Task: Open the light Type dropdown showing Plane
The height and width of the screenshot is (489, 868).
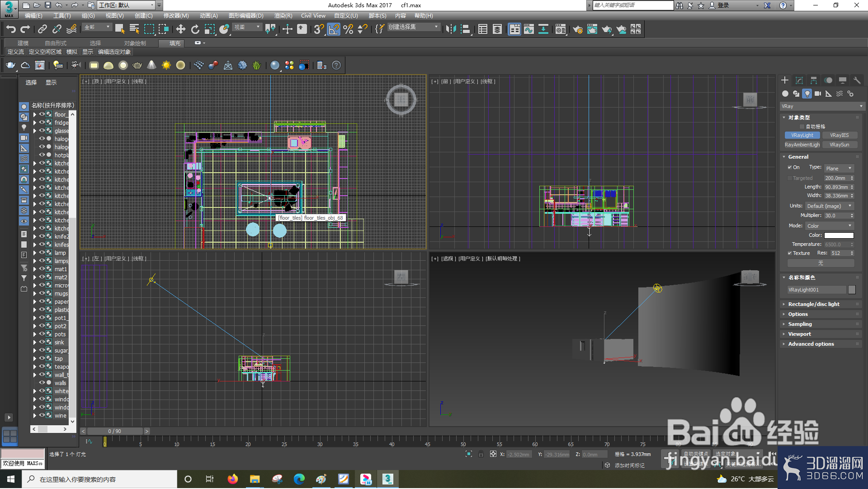Action: pos(839,169)
